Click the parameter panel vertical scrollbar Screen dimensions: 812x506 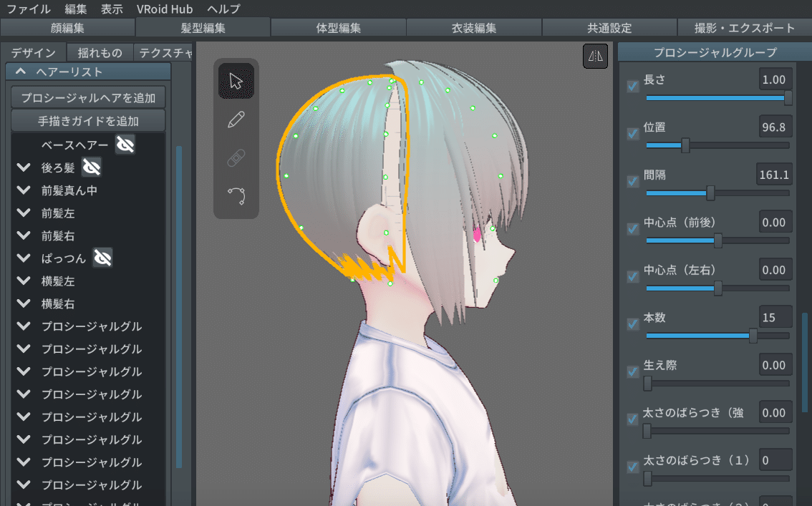pos(804,361)
